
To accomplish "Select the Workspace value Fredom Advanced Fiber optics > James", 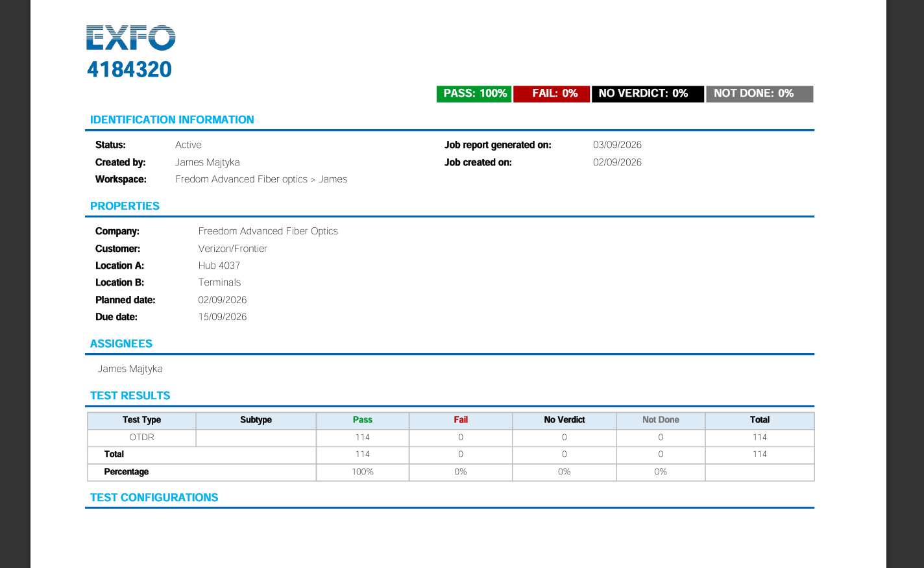I will coord(261,179).
